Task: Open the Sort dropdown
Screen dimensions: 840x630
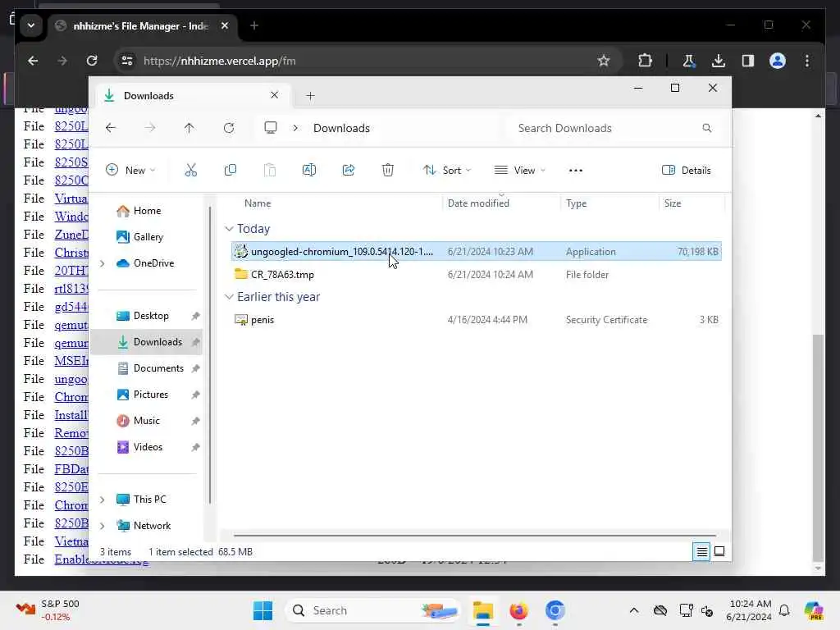Action: [x=447, y=171]
